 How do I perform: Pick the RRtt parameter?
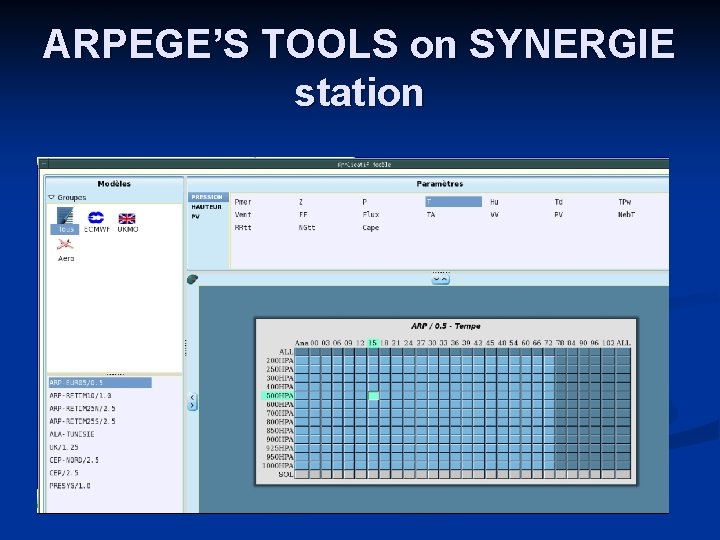243,227
